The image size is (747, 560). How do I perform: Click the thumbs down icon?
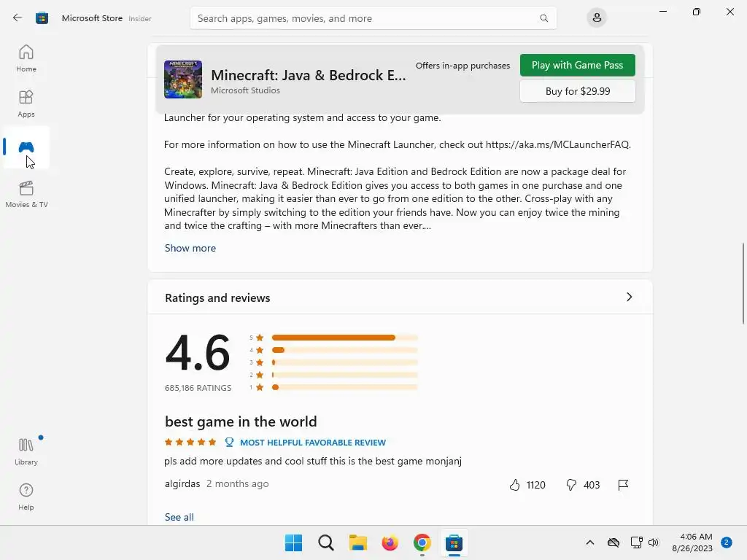pyautogui.click(x=570, y=485)
